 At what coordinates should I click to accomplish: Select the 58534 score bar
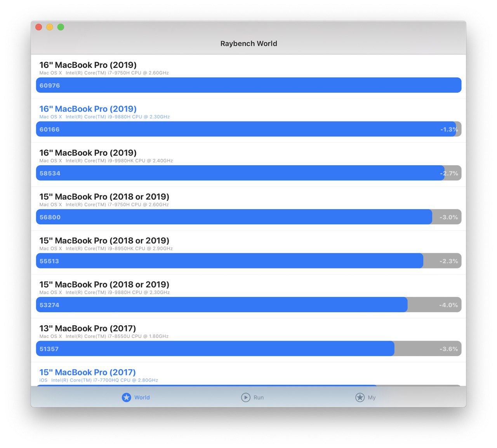point(248,173)
